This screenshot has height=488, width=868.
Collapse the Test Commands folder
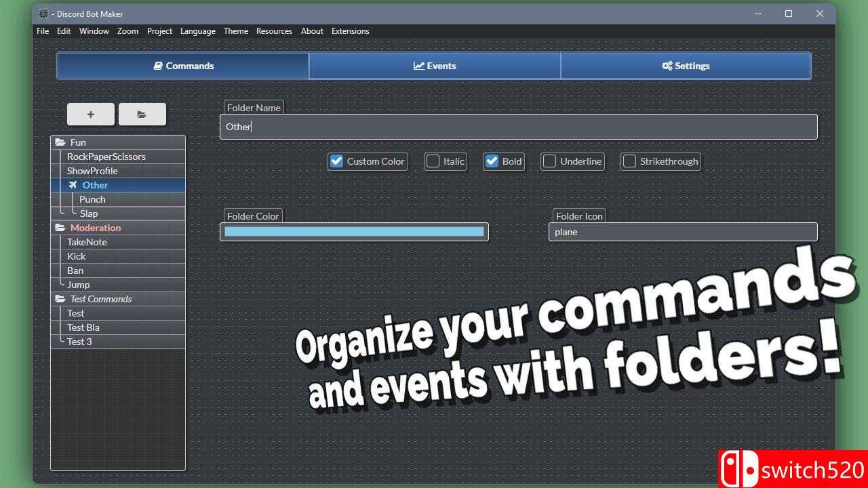tap(101, 299)
